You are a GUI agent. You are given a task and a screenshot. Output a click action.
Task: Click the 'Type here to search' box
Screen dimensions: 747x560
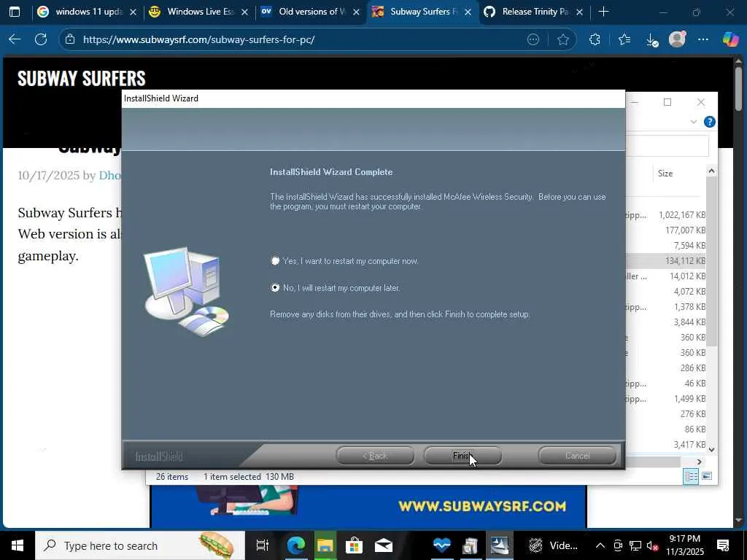[x=140, y=545]
